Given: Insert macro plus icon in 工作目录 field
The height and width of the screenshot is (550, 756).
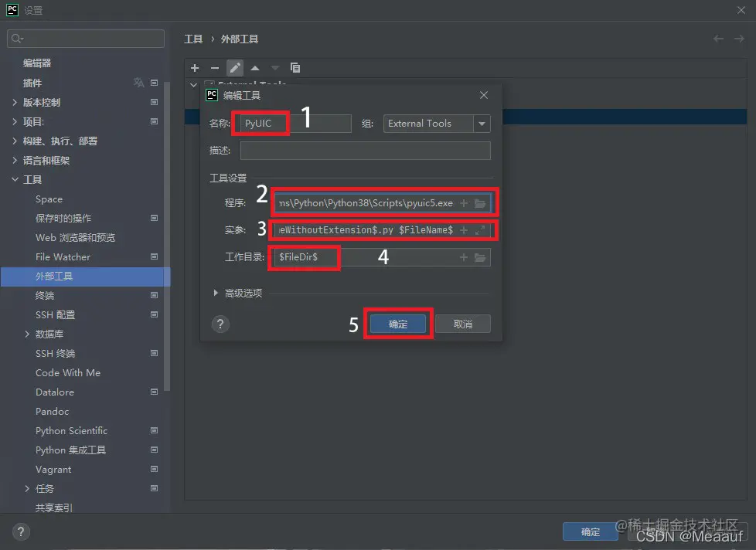Looking at the screenshot, I should coord(463,257).
